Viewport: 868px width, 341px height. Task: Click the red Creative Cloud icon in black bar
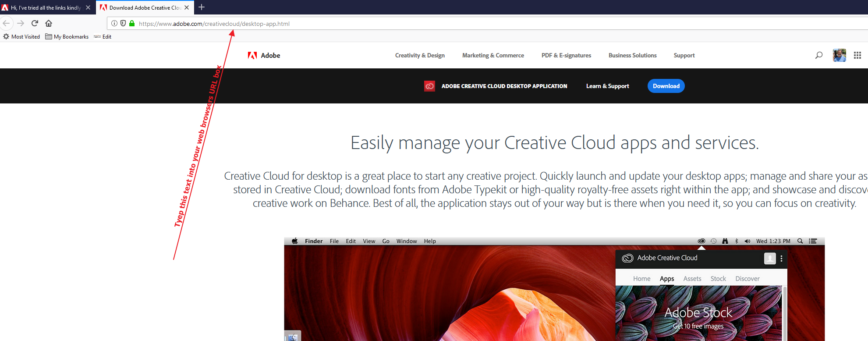point(429,86)
